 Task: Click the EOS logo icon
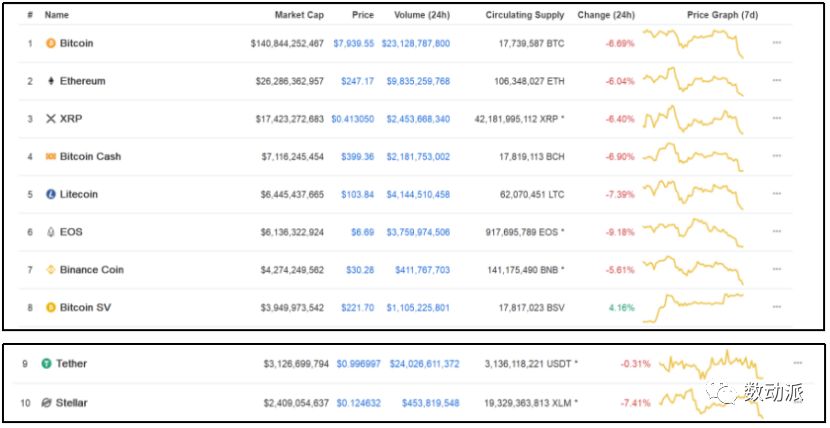(51, 232)
